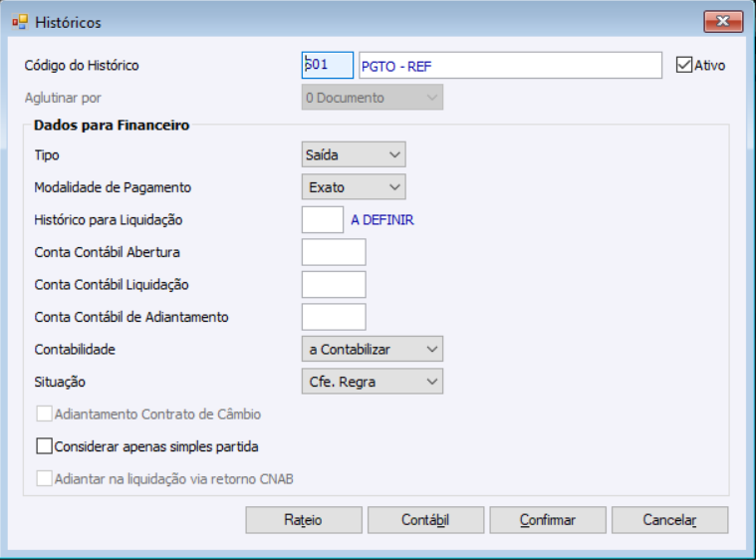The height and width of the screenshot is (560, 756).
Task: Click the Conta Contábil de Adiantamento field
Action: point(334,317)
